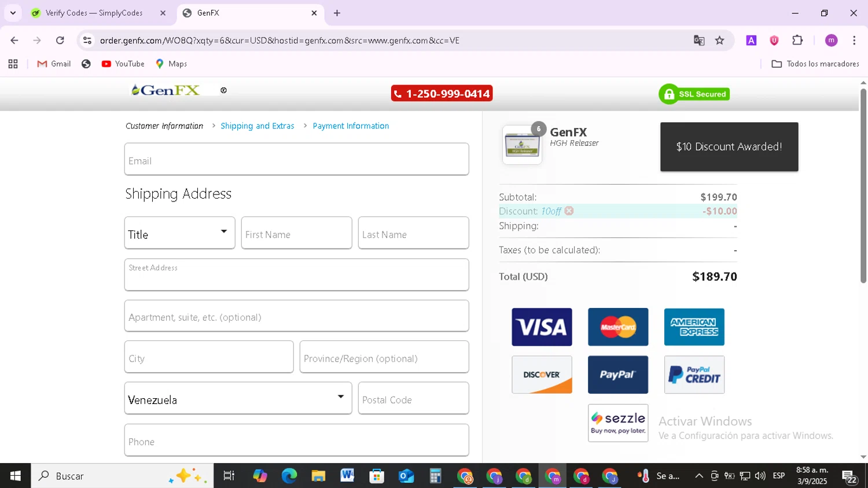Viewport: 868px width, 488px height.
Task: Call the 1-250-999-0414 phone button
Action: pos(442,94)
